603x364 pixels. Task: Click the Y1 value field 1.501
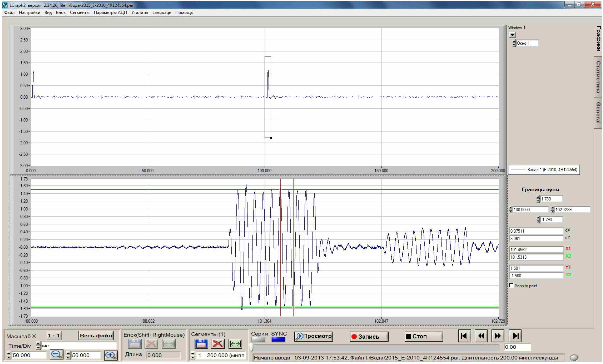[536, 268]
